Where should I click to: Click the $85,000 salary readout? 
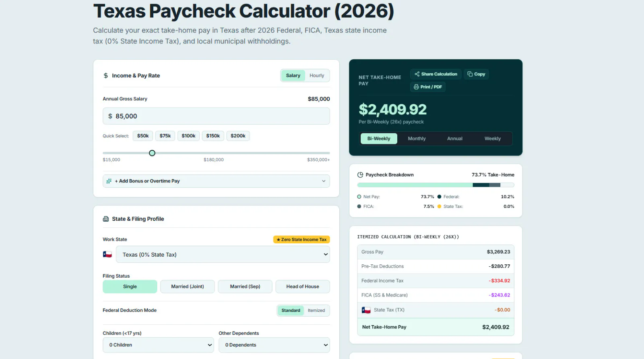(x=319, y=99)
